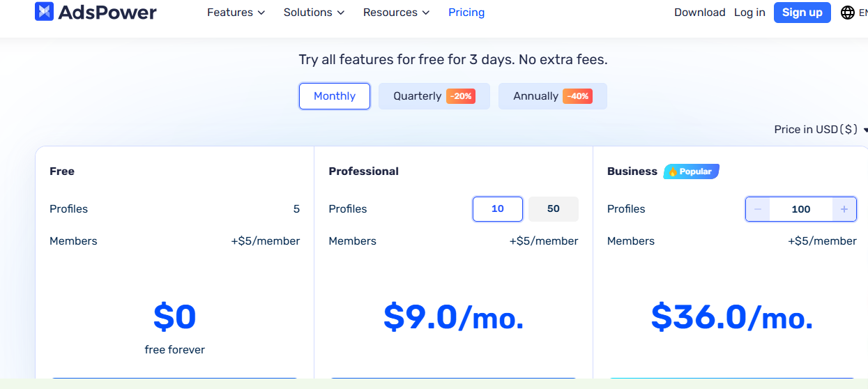Switch to Annually billing
Viewport: 868px width, 389px height.
(x=535, y=96)
